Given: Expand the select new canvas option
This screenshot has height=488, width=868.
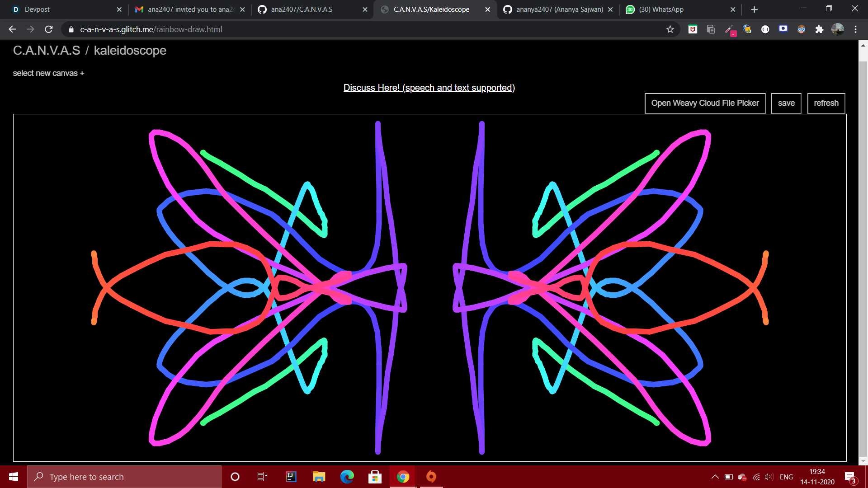Looking at the screenshot, I should pyautogui.click(x=48, y=73).
